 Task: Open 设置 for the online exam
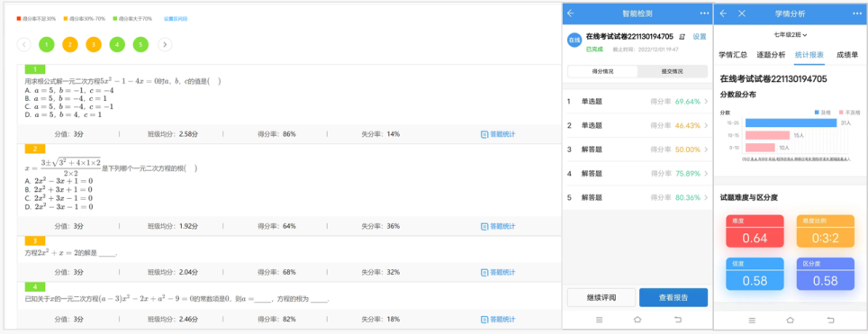coord(700,37)
